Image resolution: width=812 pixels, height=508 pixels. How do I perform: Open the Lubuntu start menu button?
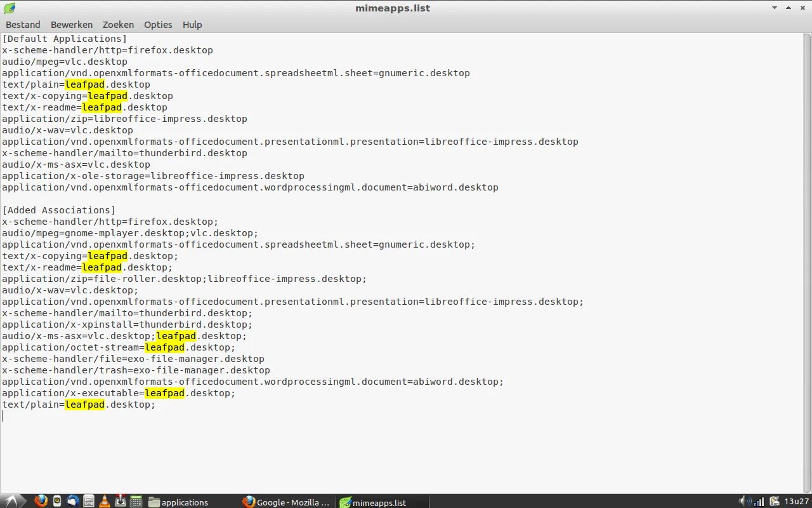point(14,501)
